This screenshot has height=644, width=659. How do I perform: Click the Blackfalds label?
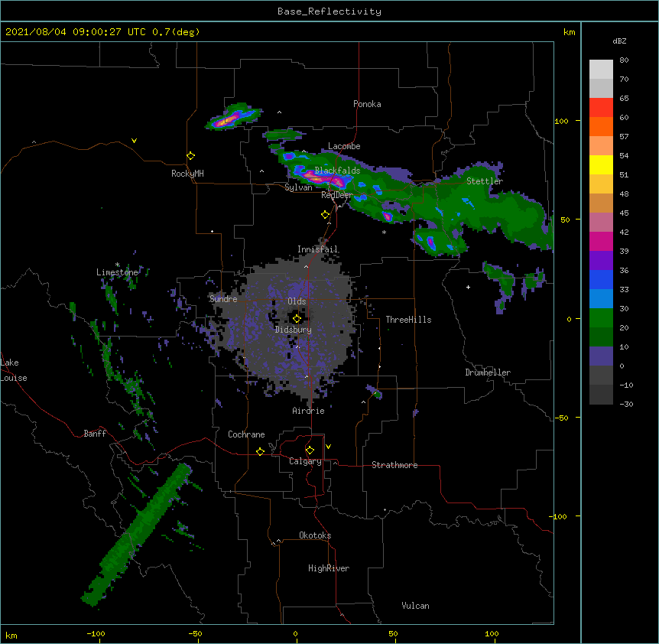pos(337,171)
